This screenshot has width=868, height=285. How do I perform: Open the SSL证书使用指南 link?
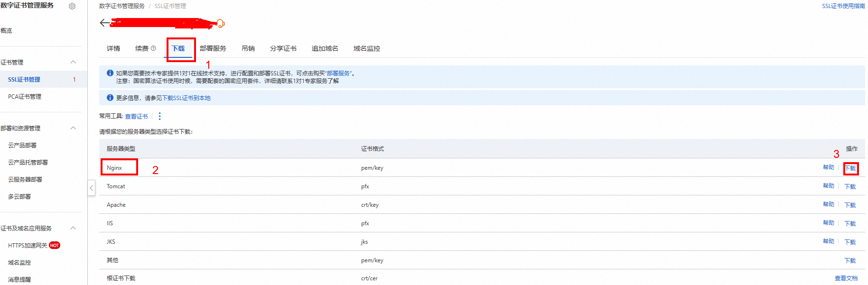pos(843,6)
